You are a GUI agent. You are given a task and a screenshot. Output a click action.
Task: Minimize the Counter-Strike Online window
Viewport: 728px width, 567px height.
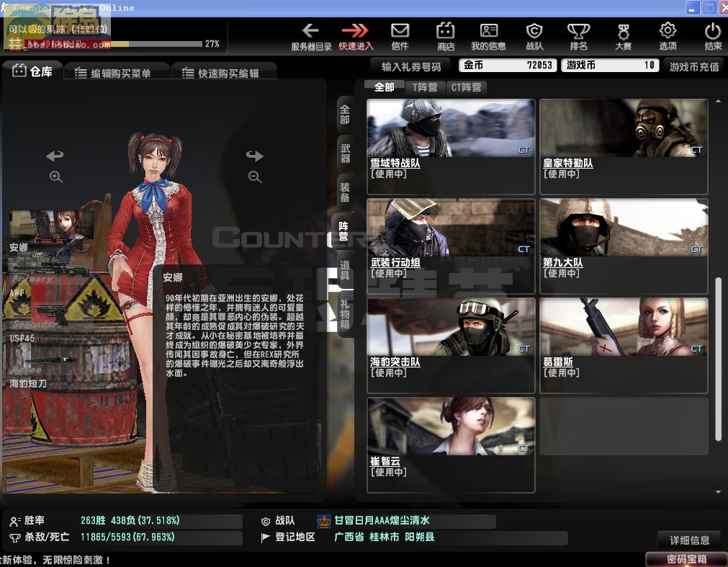click(692, 8)
